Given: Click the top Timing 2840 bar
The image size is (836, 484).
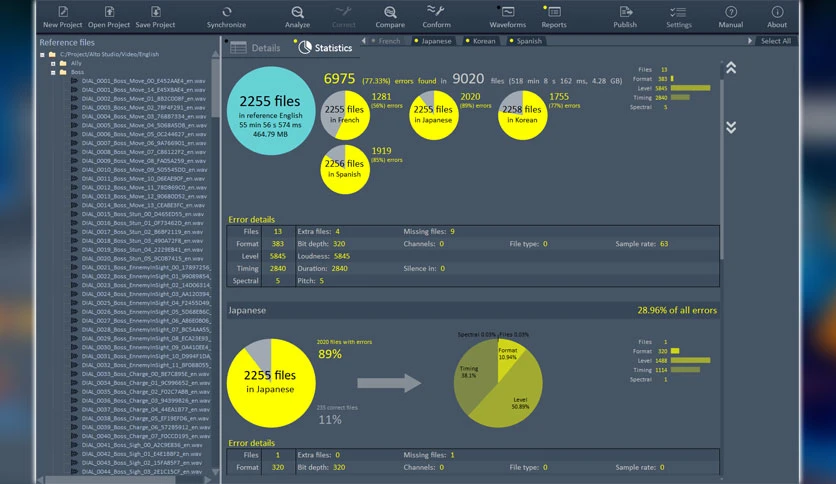Looking at the screenshot, I should [680, 98].
